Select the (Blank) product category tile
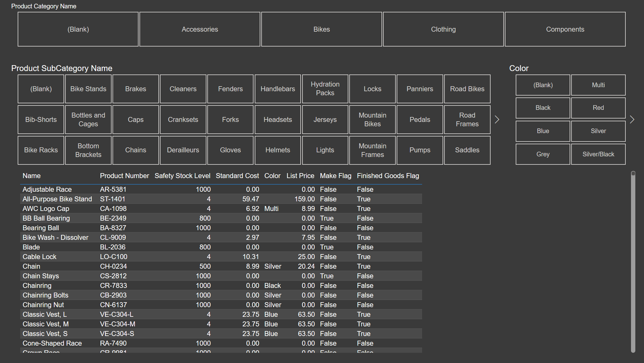The height and width of the screenshot is (363, 644). [78, 29]
